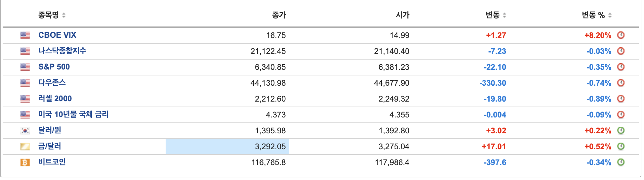Click the percent change -0.74%

click(599, 83)
